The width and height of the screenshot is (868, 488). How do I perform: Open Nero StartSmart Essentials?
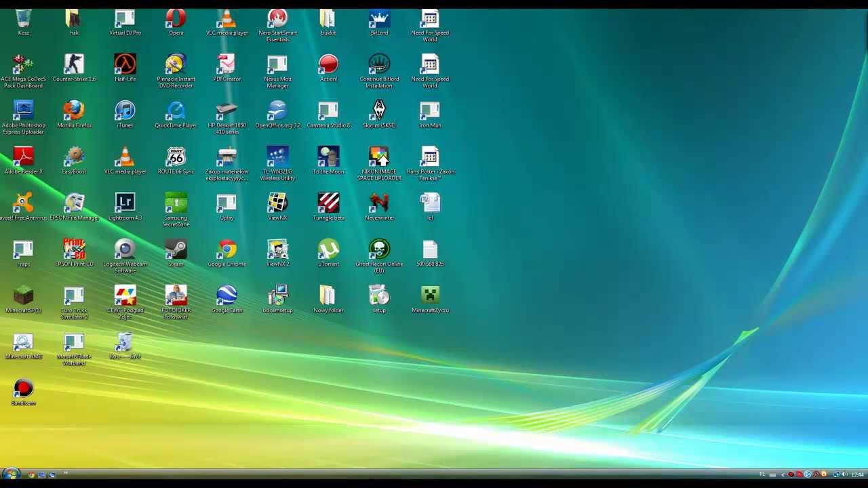point(277,26)
